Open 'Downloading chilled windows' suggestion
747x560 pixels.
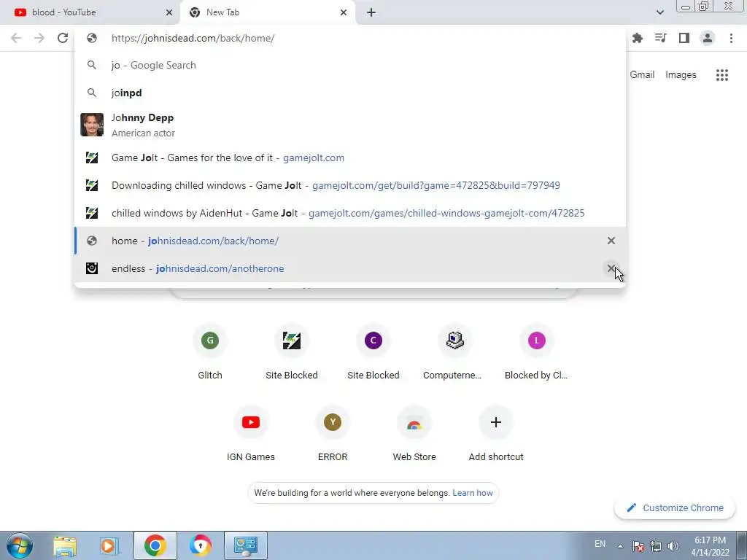click(x=350, y=185)
